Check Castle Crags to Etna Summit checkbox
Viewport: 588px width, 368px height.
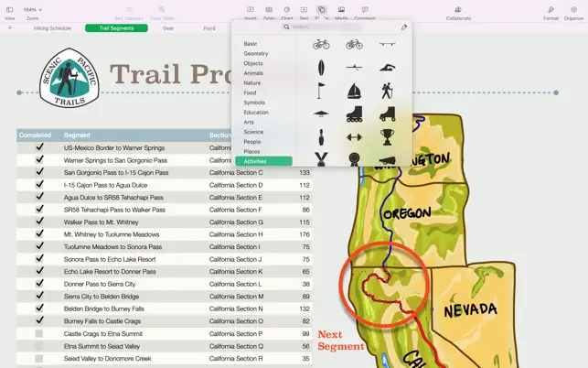(39, 333)
